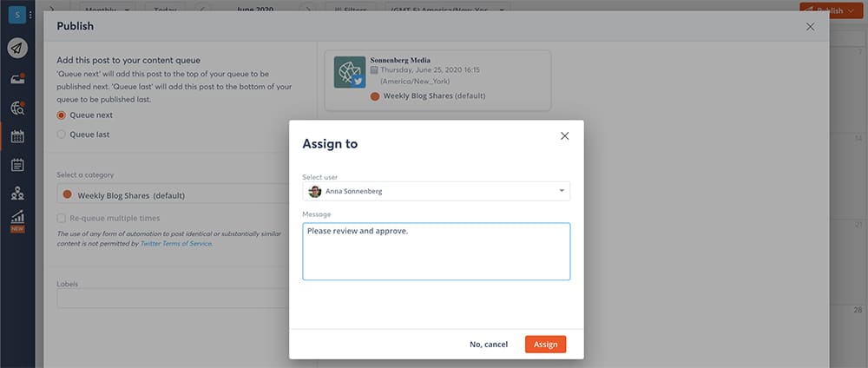Select the Queue next radio option
Image resolution: width=868 pixels, height=368 pixels.
click(x=62, y=115)
